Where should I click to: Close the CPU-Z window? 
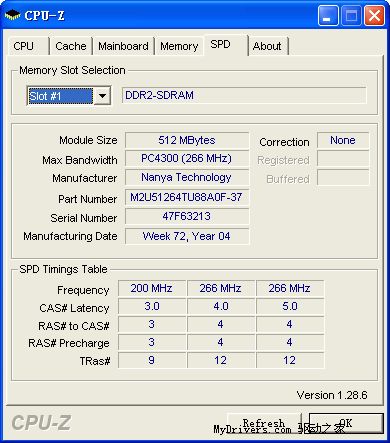tap(374, 15)
